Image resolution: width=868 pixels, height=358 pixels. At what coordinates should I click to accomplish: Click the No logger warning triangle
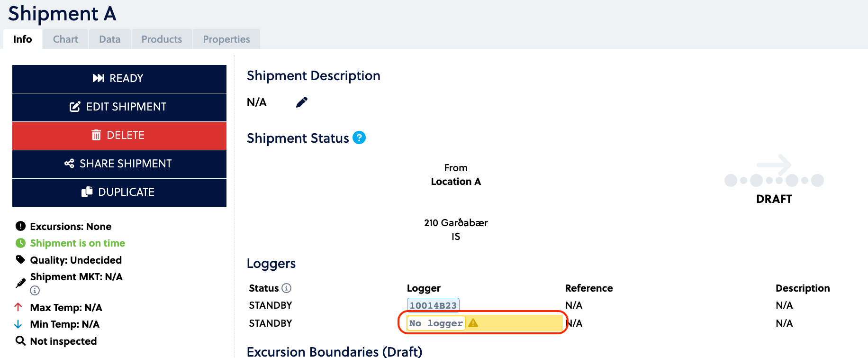(x=473, y=323)
